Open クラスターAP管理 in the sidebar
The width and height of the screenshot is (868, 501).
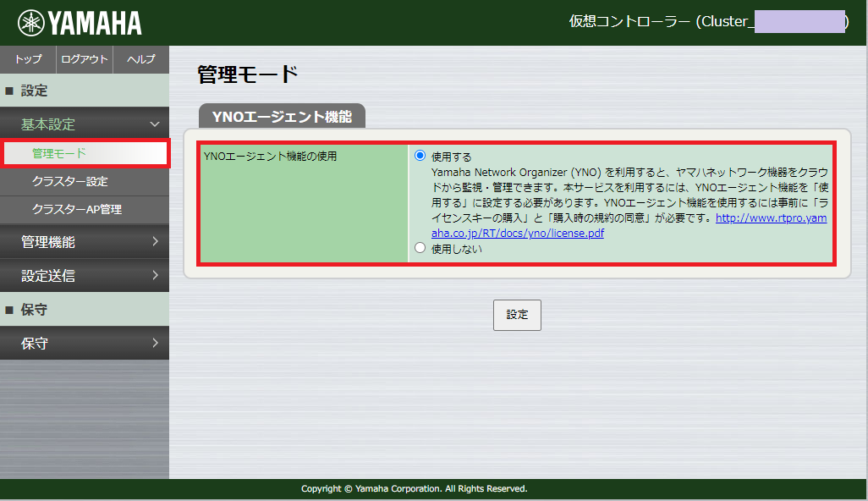pyautogui.click(x=76, y=210)
